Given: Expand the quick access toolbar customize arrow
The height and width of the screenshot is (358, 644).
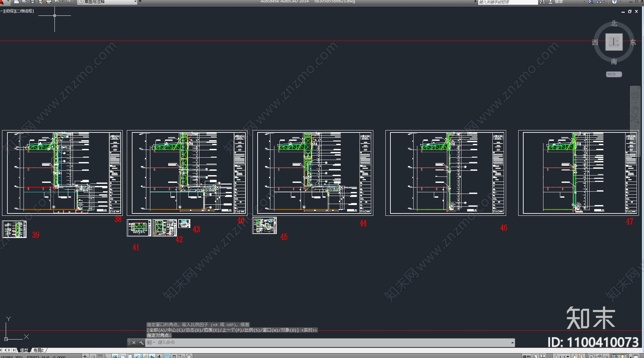Looking at the screenshot, I should (140, 1).
